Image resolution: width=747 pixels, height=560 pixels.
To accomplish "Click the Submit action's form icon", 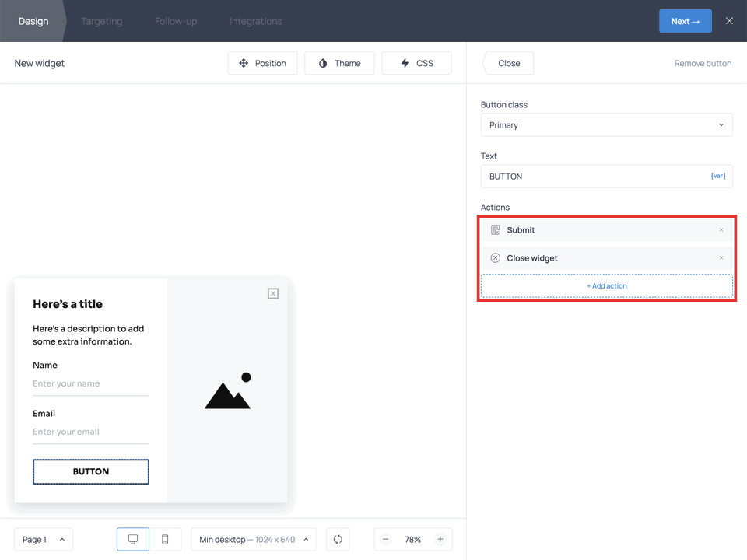I will [496, 229].
